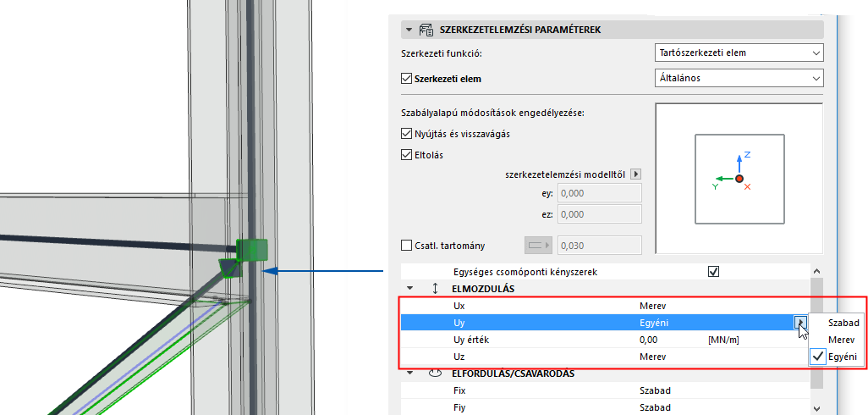Click the axis preview origin point
Viewport: 868px width, 415px height.
coord(739,179)
